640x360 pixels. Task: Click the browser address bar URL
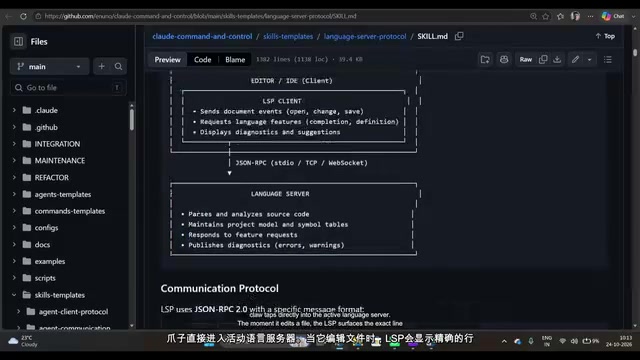(x=200, y=16)
